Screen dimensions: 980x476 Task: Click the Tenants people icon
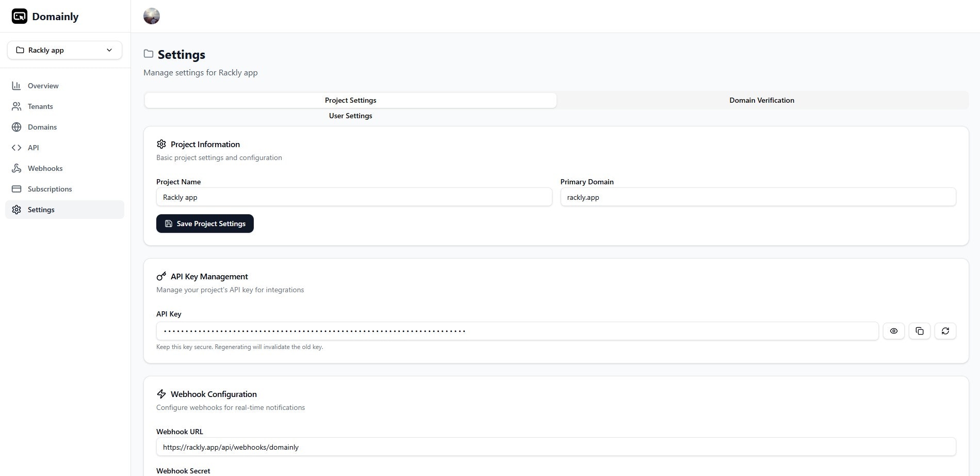tap(17, 106)
